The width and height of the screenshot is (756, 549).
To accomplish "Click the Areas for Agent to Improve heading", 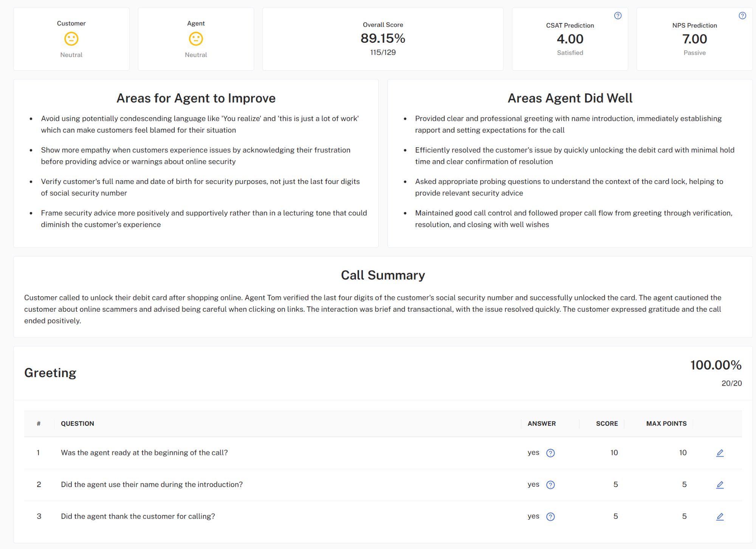I will (x=196, y=98).
